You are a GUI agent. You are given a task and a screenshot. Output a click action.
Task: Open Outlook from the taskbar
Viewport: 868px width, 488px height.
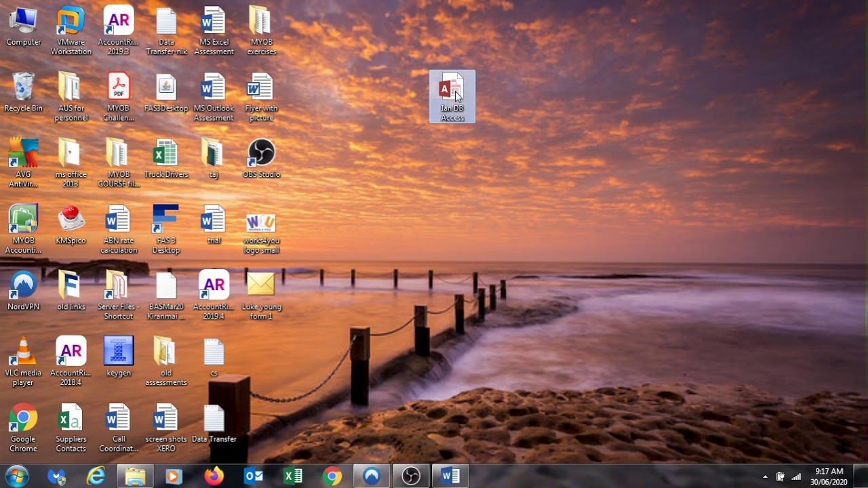254,476
